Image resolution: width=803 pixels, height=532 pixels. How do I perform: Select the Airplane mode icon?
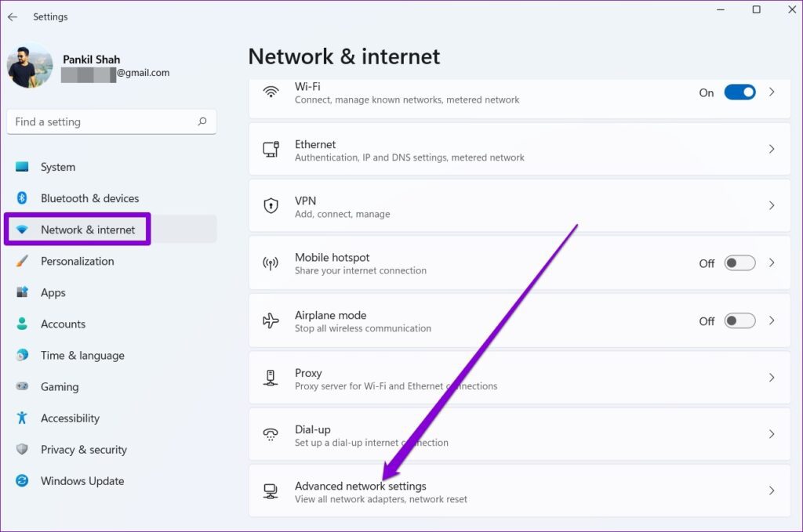tap(271, 320)
